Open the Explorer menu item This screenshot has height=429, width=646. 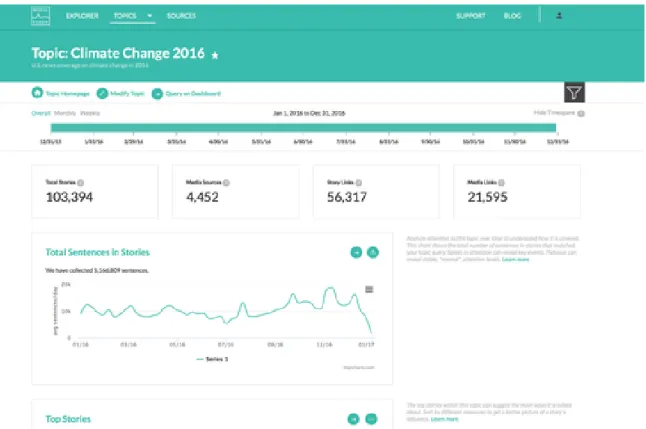82,16
